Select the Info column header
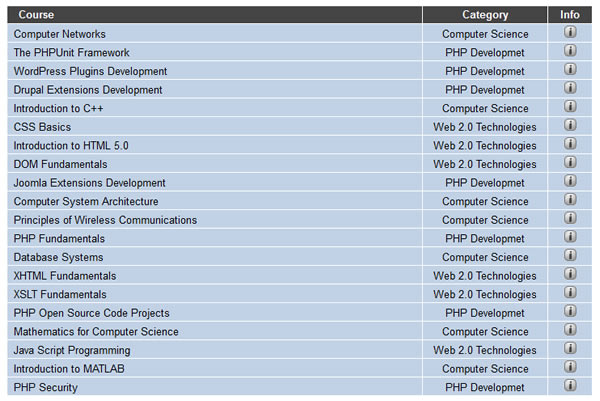Image resolution: width=600 pixels, height=401 pixels. coord(570,15)
